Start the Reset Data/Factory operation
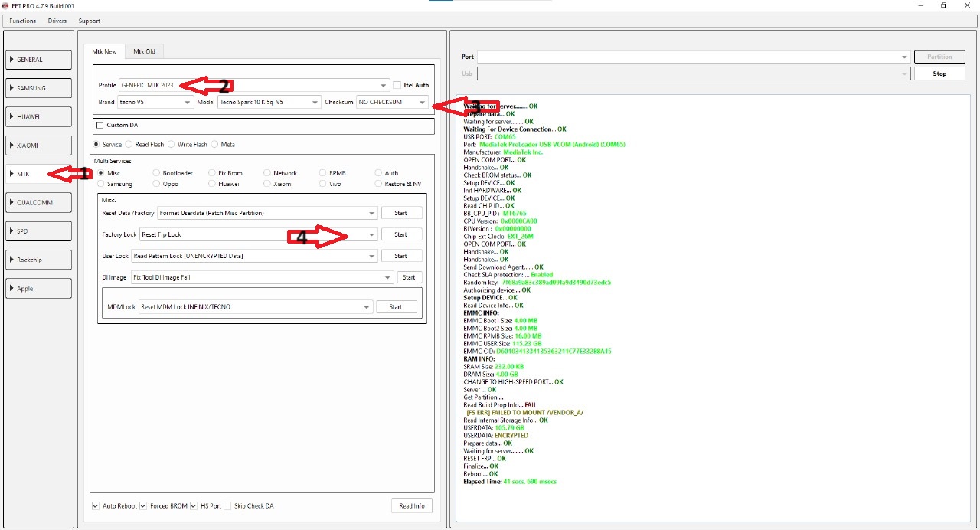 [x=400, y=213]
